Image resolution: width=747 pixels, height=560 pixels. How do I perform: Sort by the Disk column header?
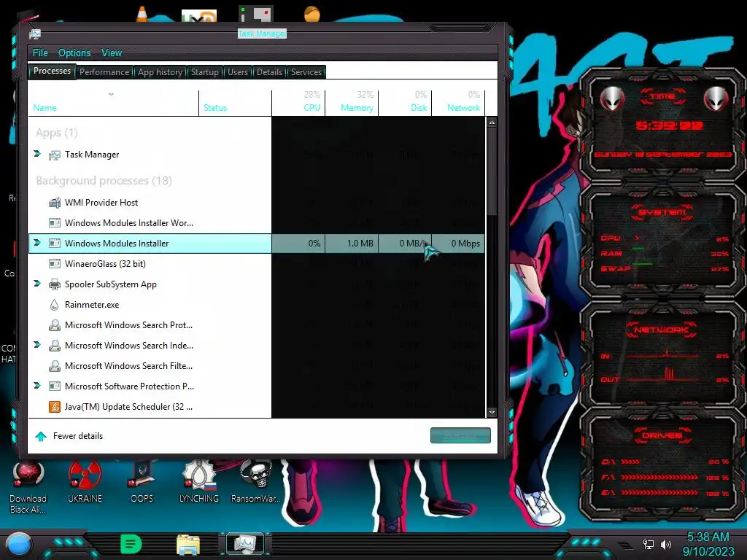tap(406, 103)
